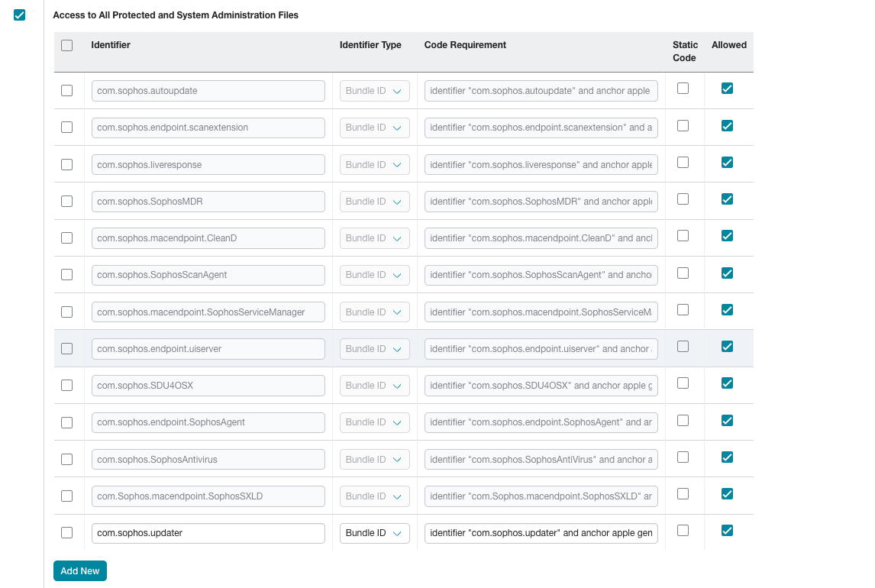Click the Add New button

(x=80, y=570)
